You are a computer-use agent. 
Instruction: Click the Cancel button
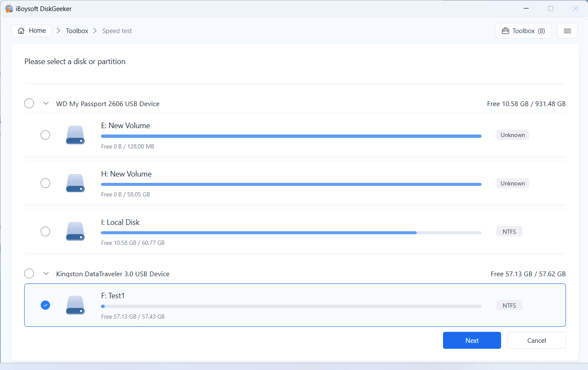click(x=536, y=340)
